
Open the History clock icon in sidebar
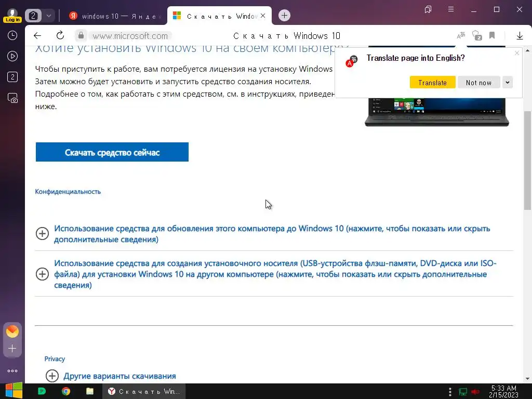coord(12,35)
